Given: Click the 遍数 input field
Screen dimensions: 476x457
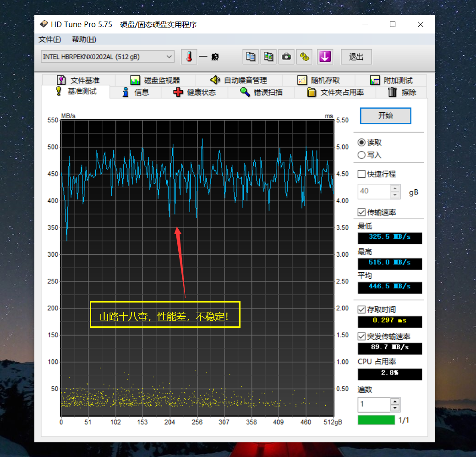Looking at the screenshot, I should point(374,404).
